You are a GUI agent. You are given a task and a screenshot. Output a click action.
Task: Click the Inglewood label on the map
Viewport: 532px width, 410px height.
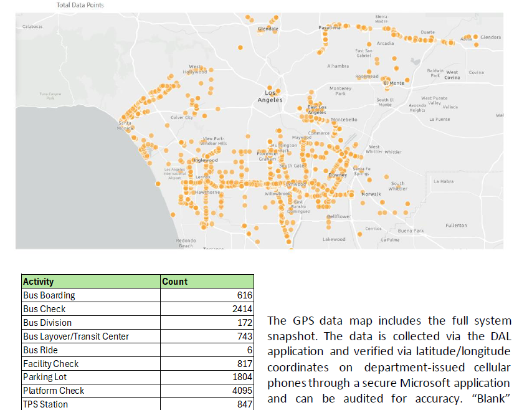(206, 160)
